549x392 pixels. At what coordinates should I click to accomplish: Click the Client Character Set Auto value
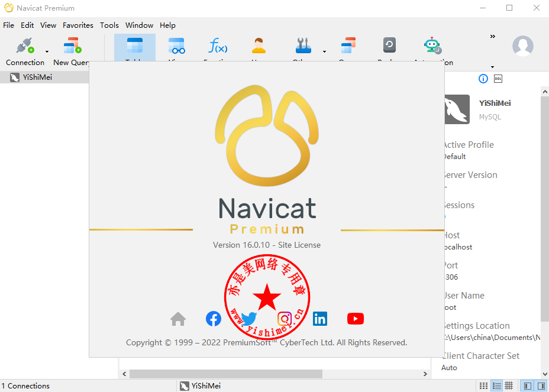(x=449, y=368)
